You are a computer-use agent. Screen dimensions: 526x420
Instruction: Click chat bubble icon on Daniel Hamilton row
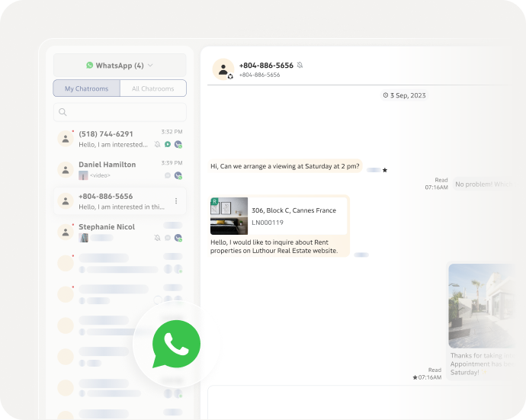pyautogui.click(x=168, y=175)
